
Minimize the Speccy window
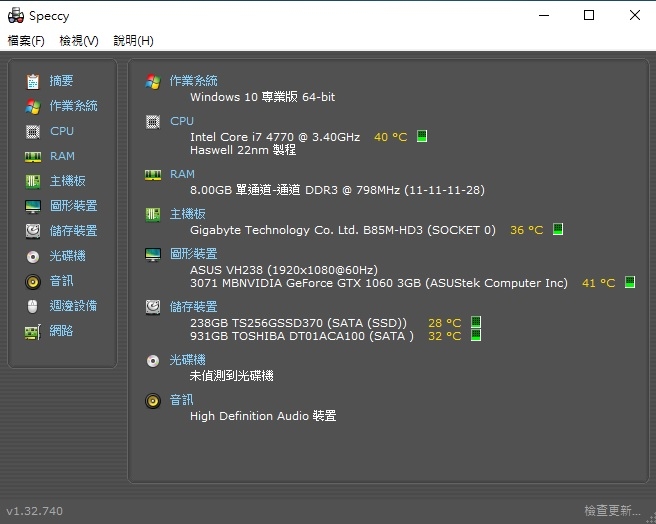(x=544, y=15)
